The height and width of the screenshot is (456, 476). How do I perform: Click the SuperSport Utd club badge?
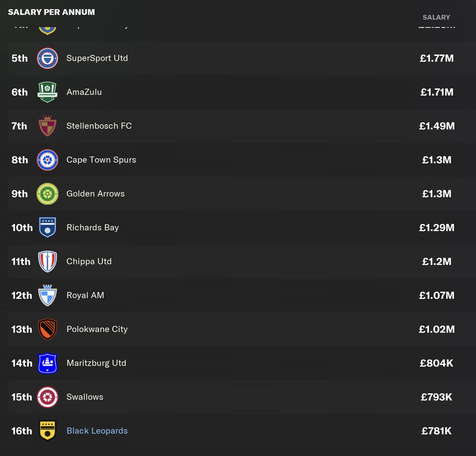click(47, 58)
